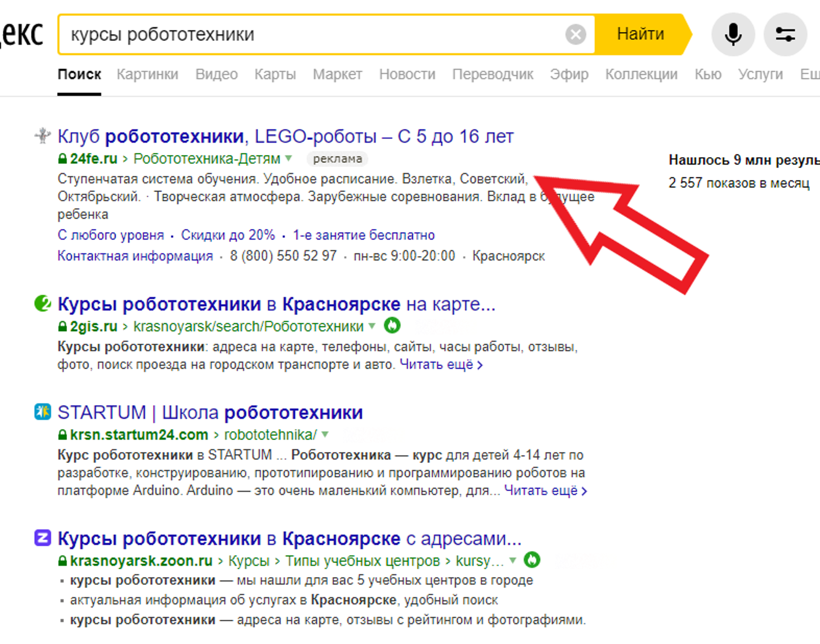This screenshot has width=820, height=644.
Task: Open STARTUM Школа робототехники result
Action: [x=210, y=413]
